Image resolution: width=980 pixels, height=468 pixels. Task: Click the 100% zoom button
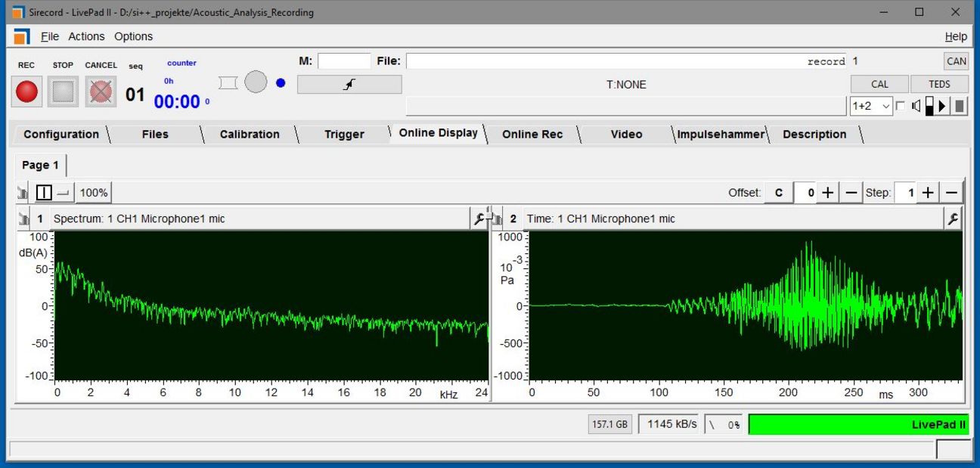[x=94, y=193]
